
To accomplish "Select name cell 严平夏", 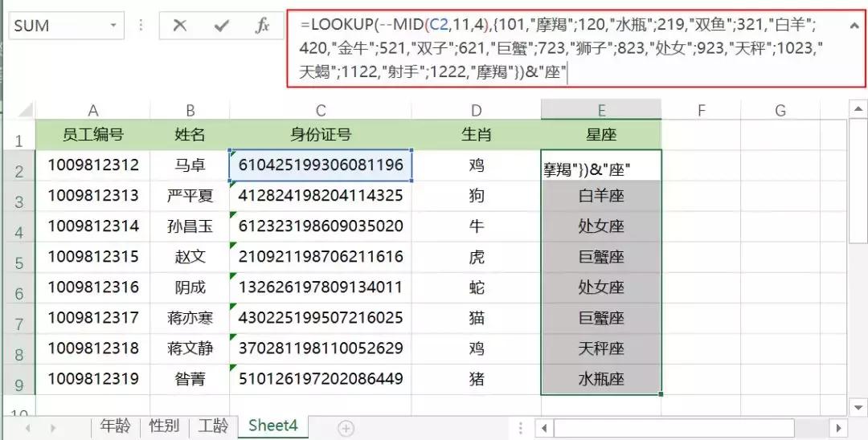I will 190,196.
